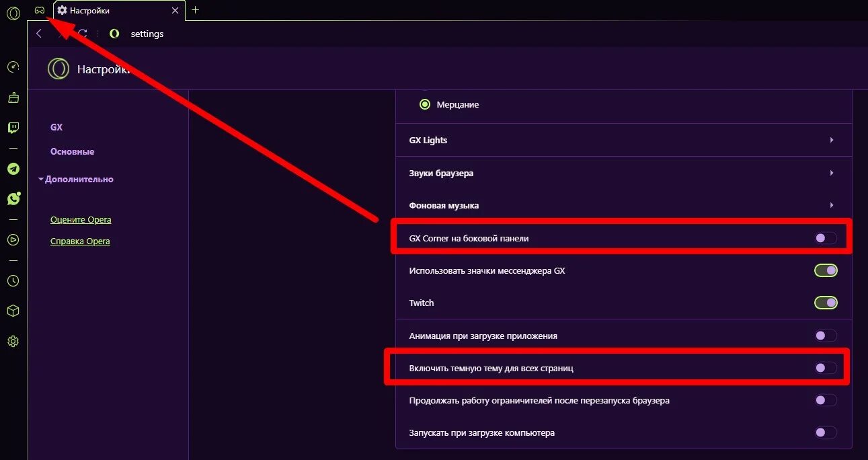
Task: Go back with the navigation arrow
Action: pos(39,34)
